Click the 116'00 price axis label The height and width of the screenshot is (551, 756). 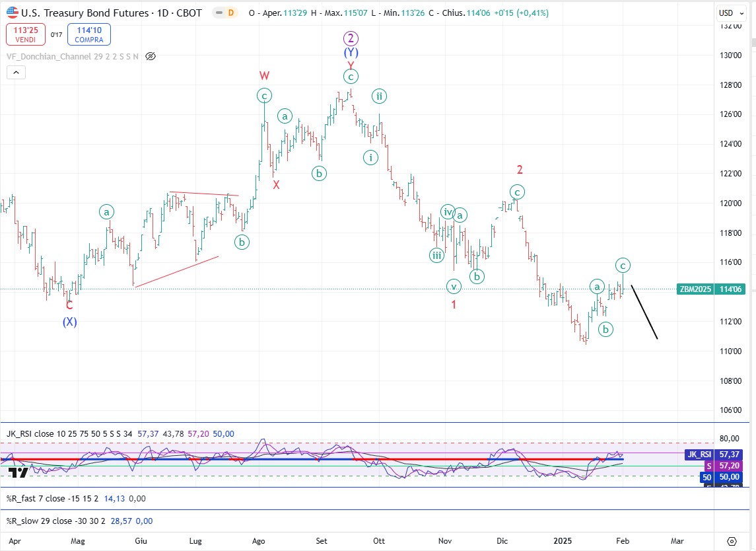point(730,262)
